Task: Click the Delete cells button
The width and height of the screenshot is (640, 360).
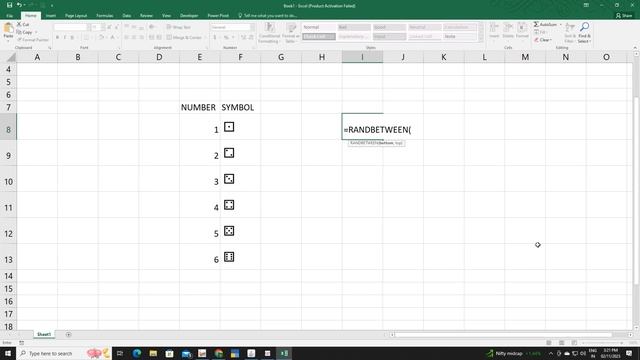Action: tap(508, 31)
